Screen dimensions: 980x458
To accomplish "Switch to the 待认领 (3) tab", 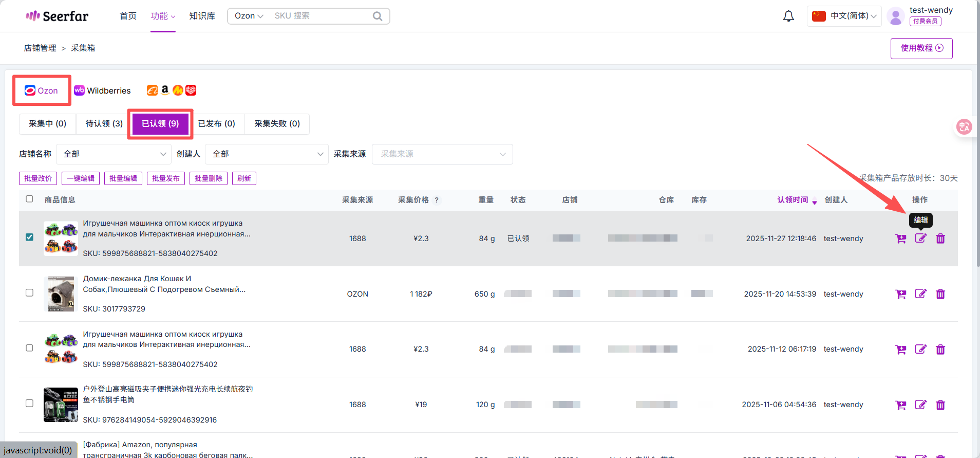I will click(x=104, y=124).
